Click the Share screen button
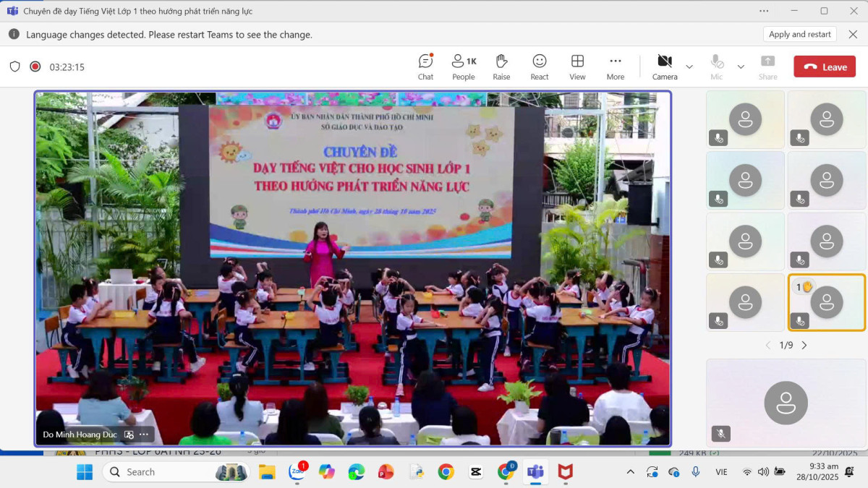Image resolution: width=868 pixels, height=488 pixels. pos(767,67)
